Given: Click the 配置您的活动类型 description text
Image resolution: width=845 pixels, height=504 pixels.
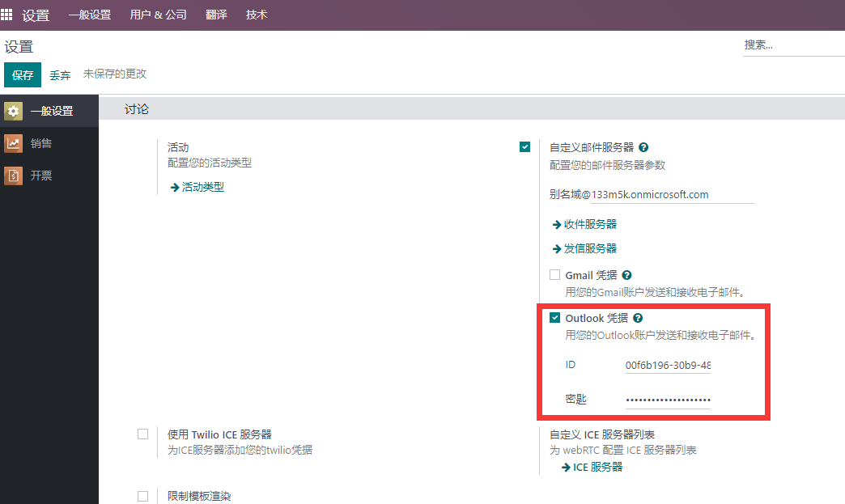Looking at the screenshot, I should (x=210, y=163).
